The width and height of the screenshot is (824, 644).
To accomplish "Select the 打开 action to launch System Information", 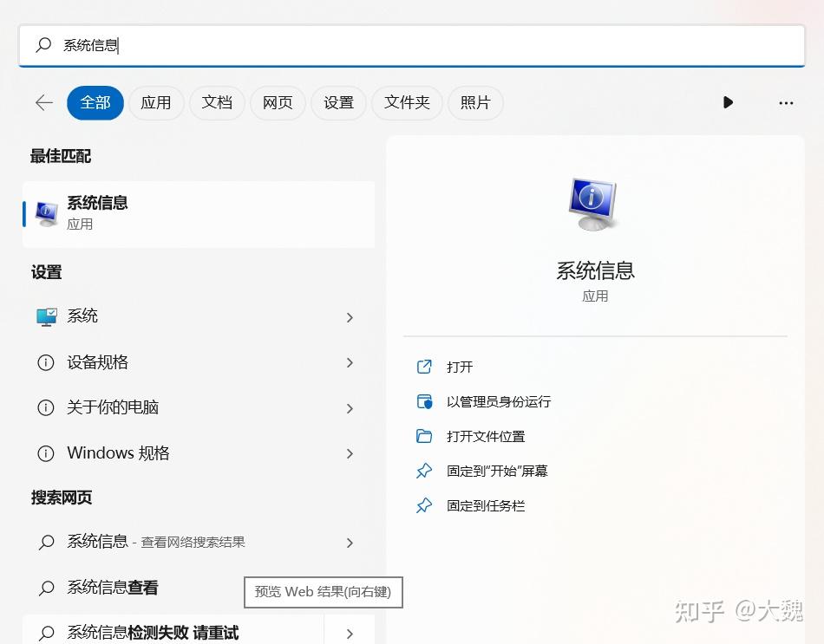I will (x=460, y=367).
